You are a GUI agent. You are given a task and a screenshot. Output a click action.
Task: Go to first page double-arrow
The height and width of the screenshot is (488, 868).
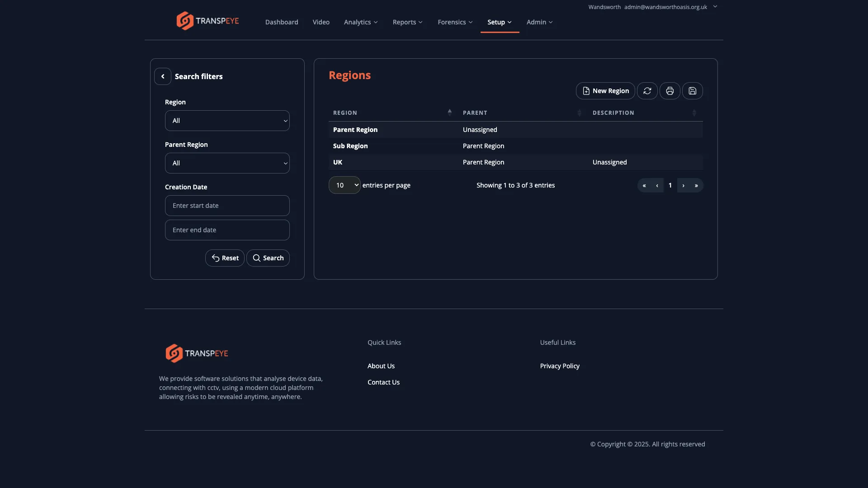pyautogui.click(x=644, y=185)
